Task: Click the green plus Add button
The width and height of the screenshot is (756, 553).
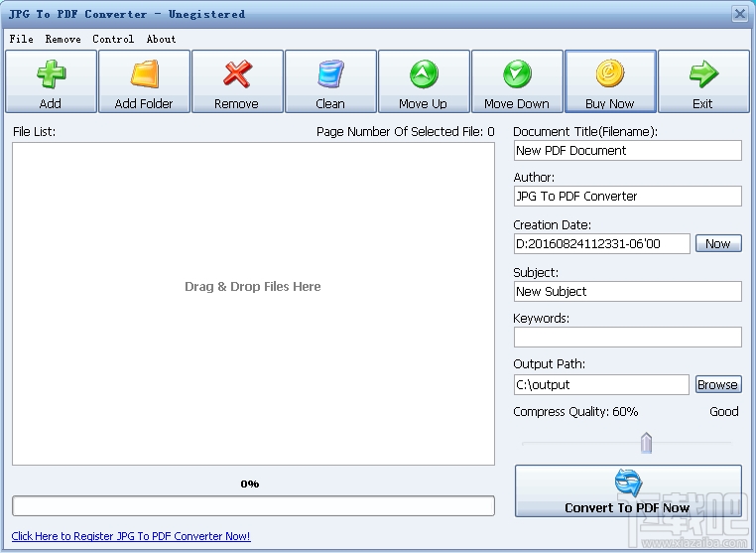Action: tap(51, 81)
